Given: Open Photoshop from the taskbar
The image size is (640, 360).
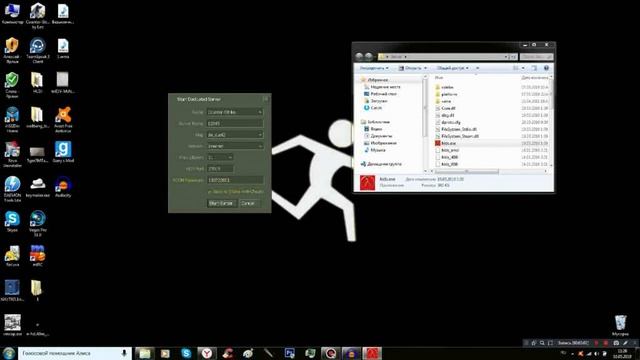Looking at the screenshot, I should pos(290,353).
